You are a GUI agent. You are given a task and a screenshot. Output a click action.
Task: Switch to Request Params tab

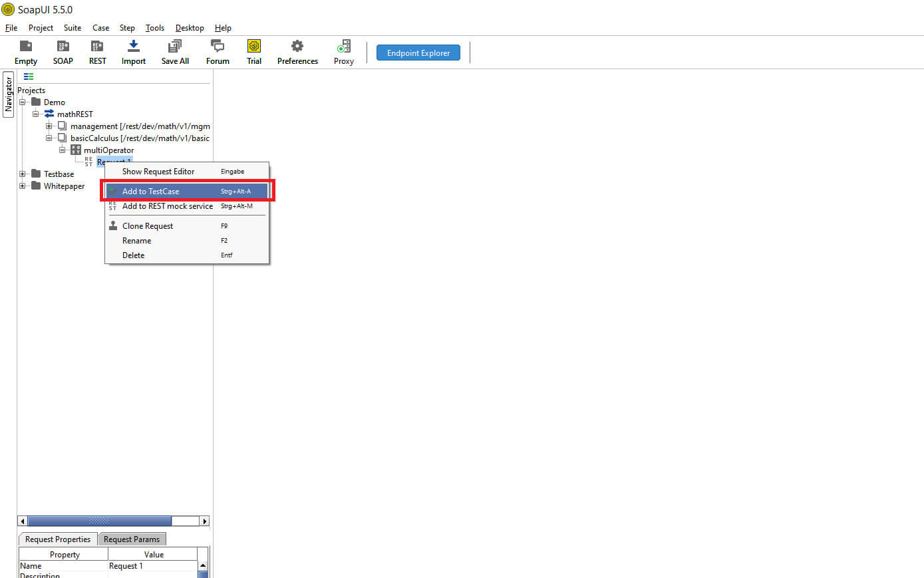coord(132,539)
